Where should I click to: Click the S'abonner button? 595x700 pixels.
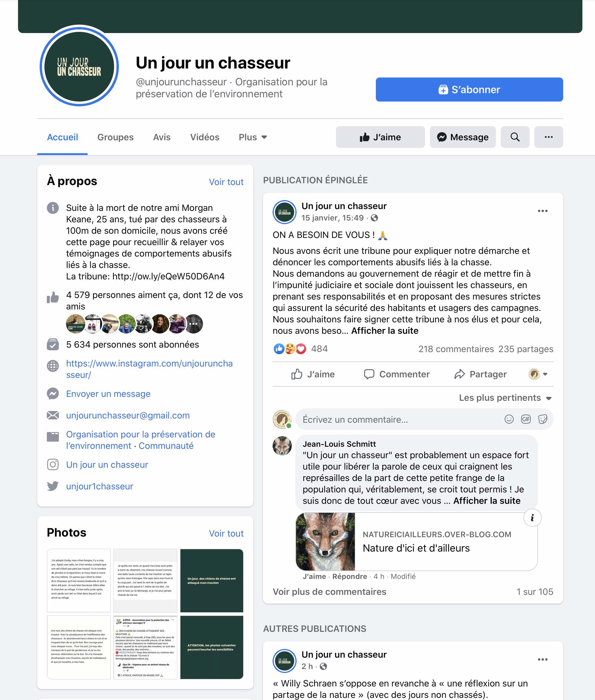(x=469, y=90)
